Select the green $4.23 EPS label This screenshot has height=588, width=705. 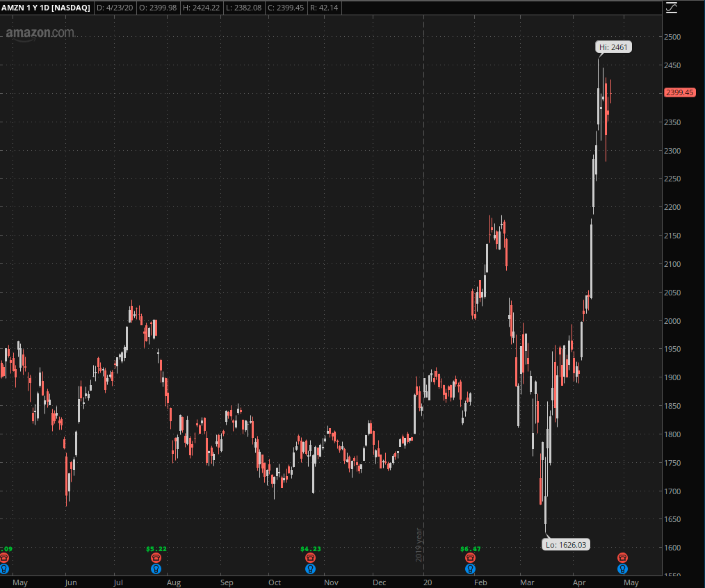click(x=310, y=548)
